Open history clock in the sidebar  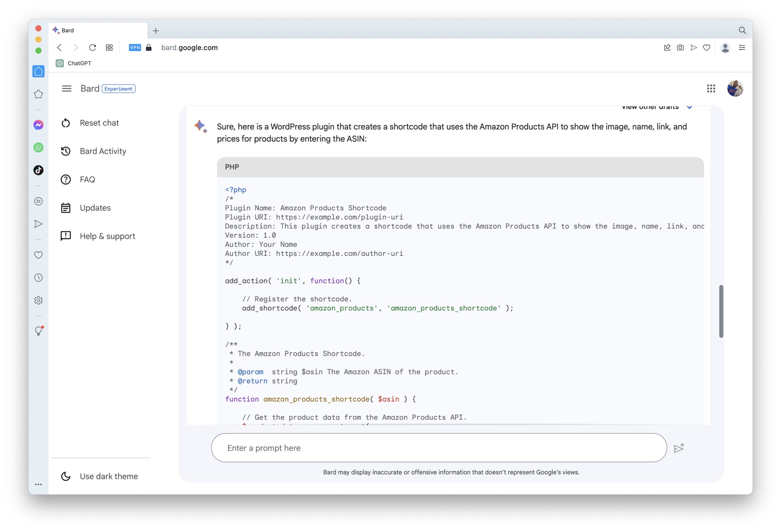point(38,278)
